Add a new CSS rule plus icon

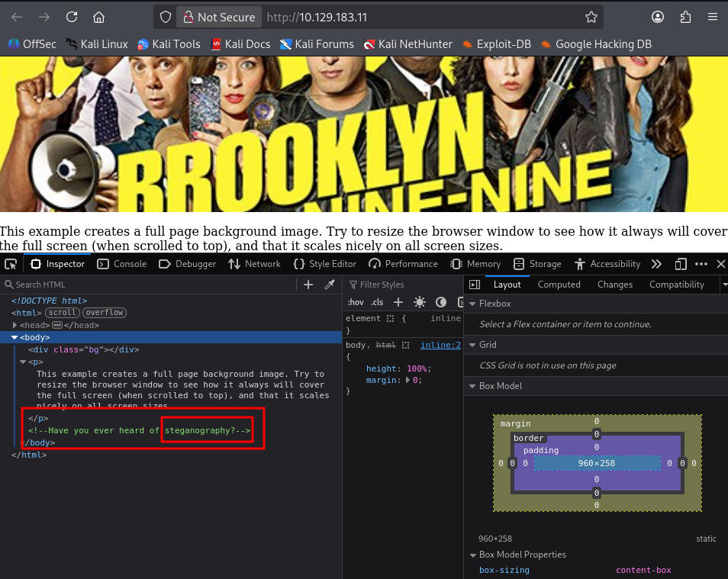(398, 302)
